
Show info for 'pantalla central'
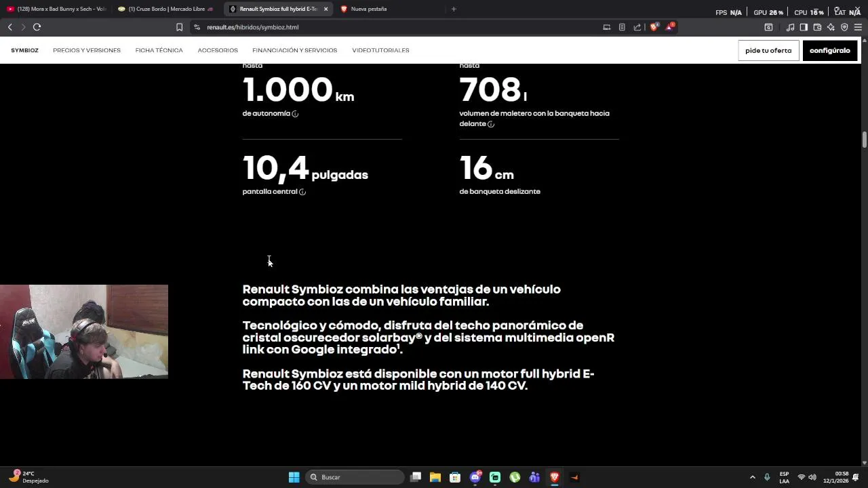coord(302,192)
